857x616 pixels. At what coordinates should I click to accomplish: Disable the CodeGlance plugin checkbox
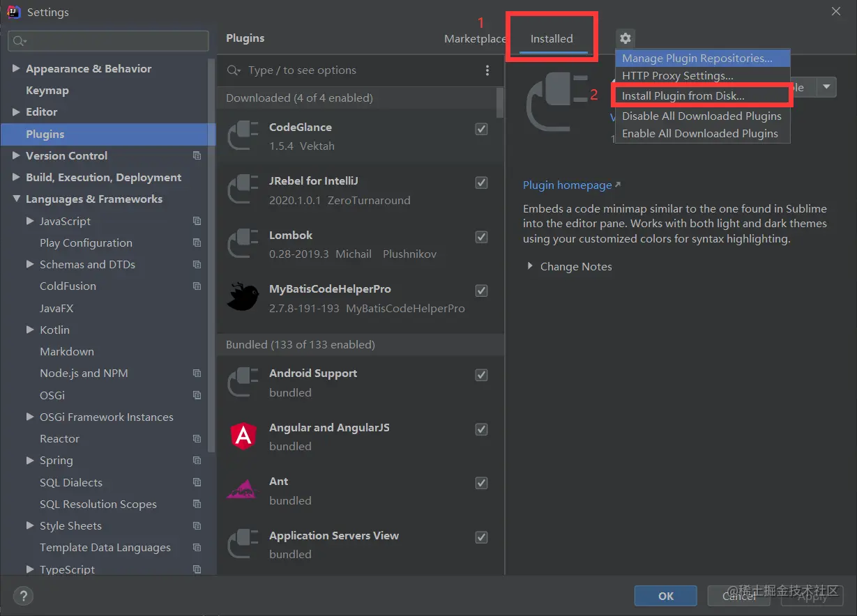(481, 129)
